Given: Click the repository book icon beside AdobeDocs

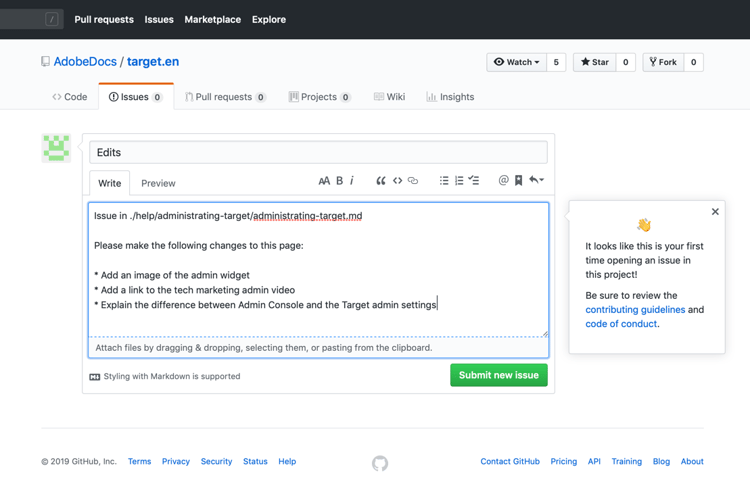Looking at the screenshot, I should (x=45, y=62).
